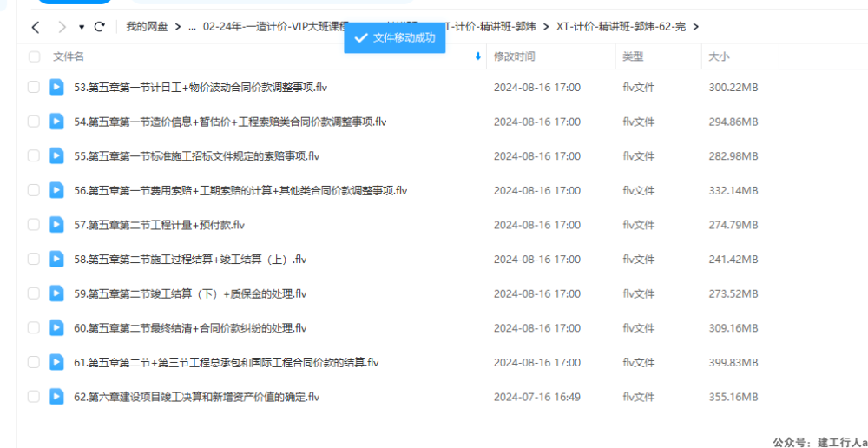Check the box for file 56

click(x=34, y=190)
